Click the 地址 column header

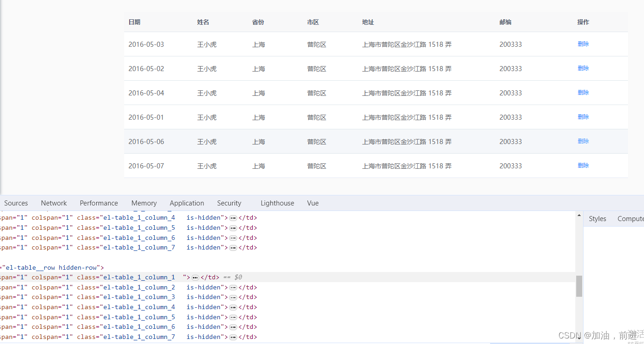click(x=368, y=22)
